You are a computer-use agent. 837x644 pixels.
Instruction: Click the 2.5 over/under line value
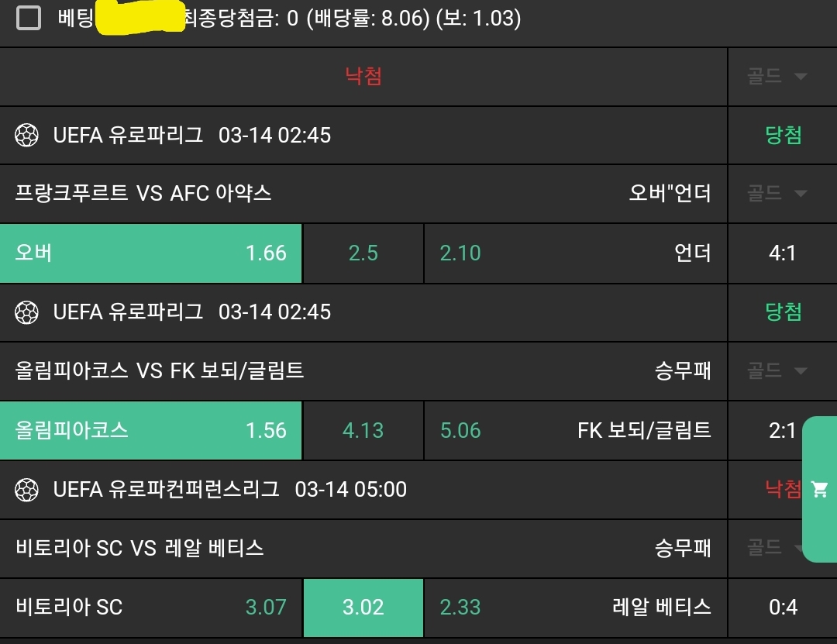[363, 253]
